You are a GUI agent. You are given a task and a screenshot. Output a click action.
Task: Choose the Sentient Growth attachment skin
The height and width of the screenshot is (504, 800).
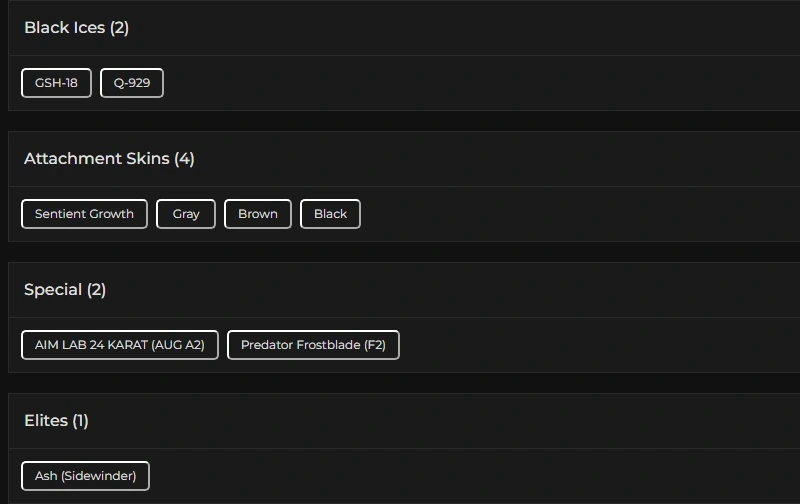tap(84, 214)
